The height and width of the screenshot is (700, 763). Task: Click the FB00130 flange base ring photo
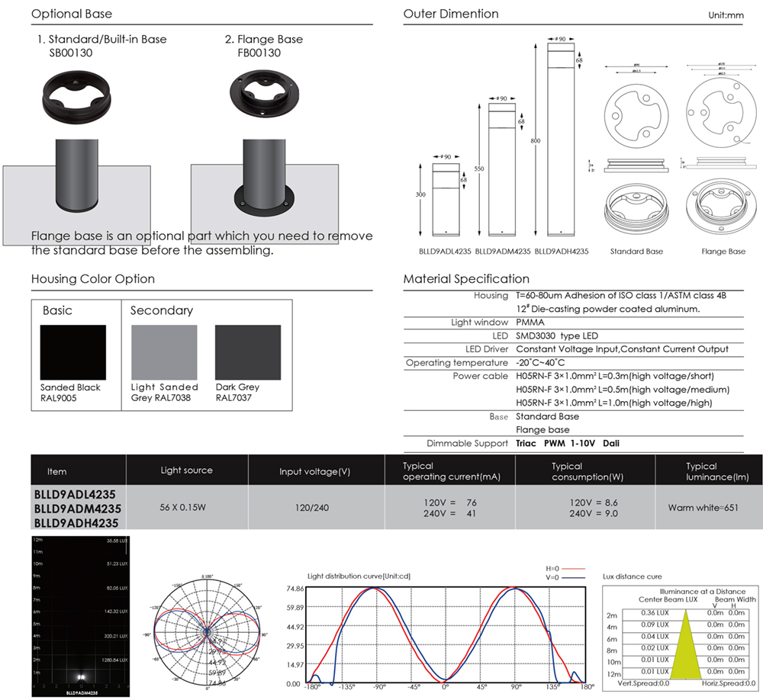pyautogui.click(x=264, y=93)
